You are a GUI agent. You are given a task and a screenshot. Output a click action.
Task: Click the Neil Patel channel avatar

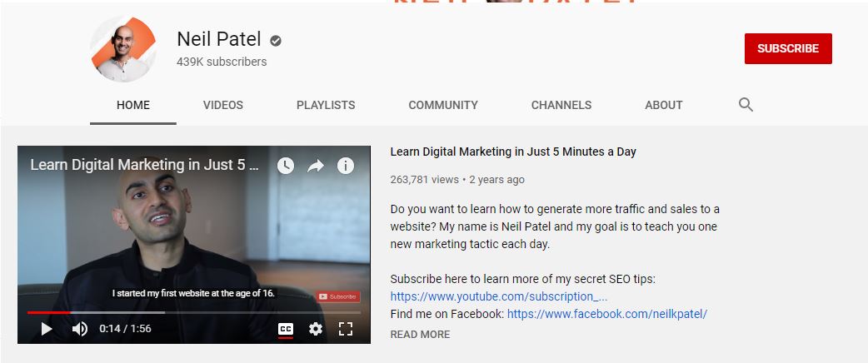click(x=123, y=48)
